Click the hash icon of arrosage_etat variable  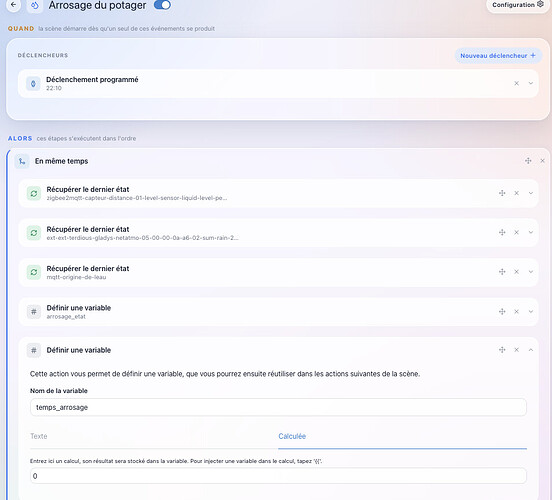point(34,312)
